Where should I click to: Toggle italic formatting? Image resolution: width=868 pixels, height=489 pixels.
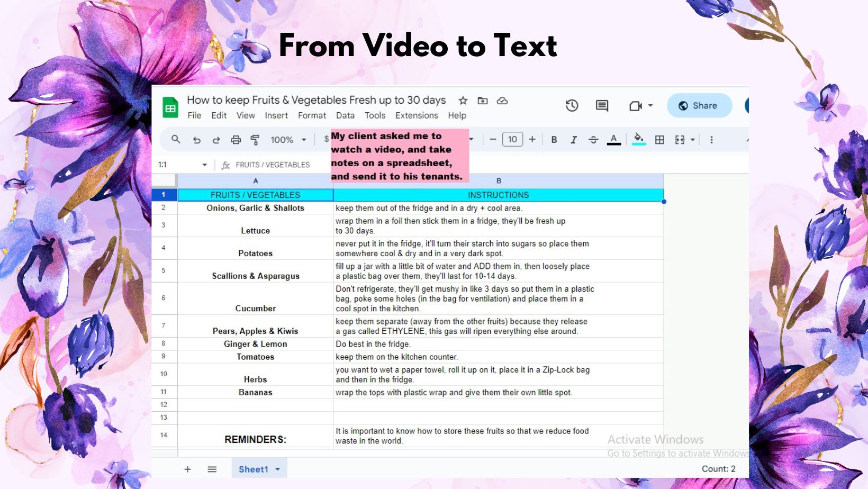tap(574, 140)
